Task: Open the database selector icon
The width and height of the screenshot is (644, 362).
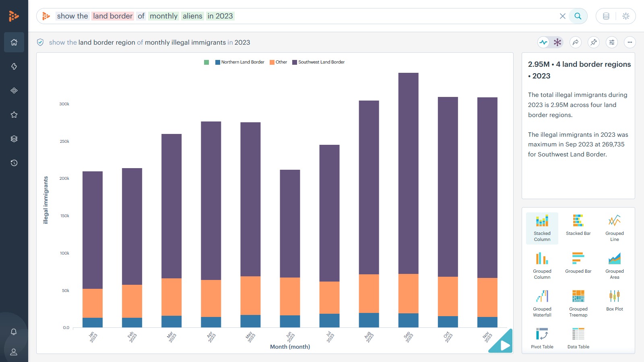Action: point(606,16)
